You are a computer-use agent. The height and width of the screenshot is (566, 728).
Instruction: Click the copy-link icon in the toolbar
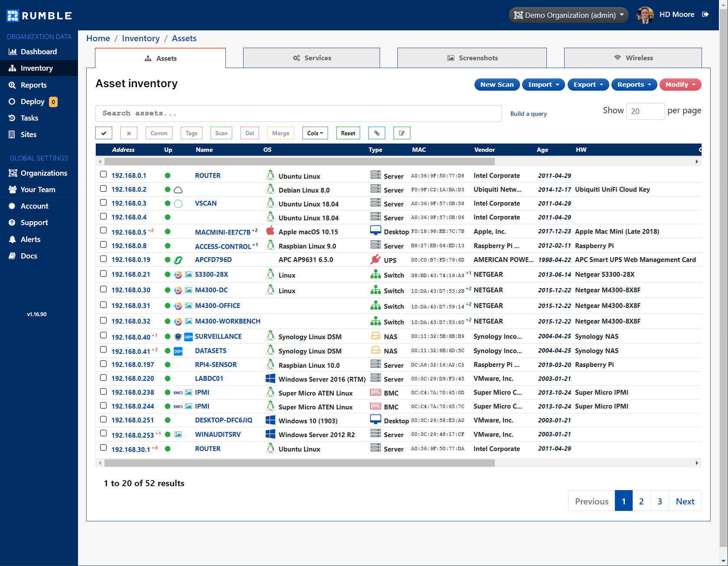point(377,133)
